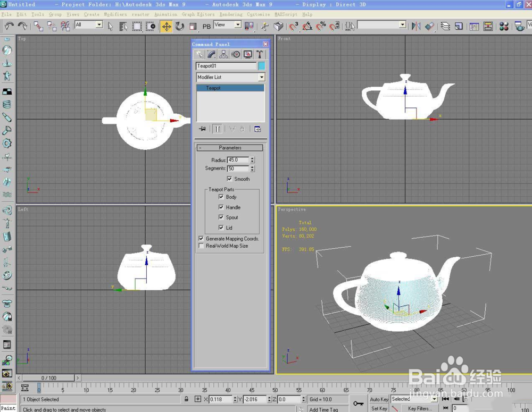532x412 pixels.
Task: Activate Bind to Space Warp tool
Action: point(65,26)
